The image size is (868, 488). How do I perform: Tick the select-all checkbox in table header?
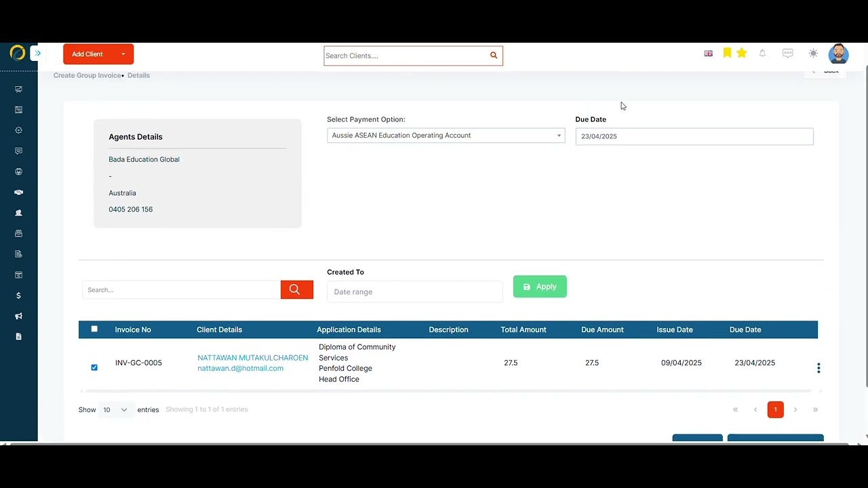(x=94, y=329)
